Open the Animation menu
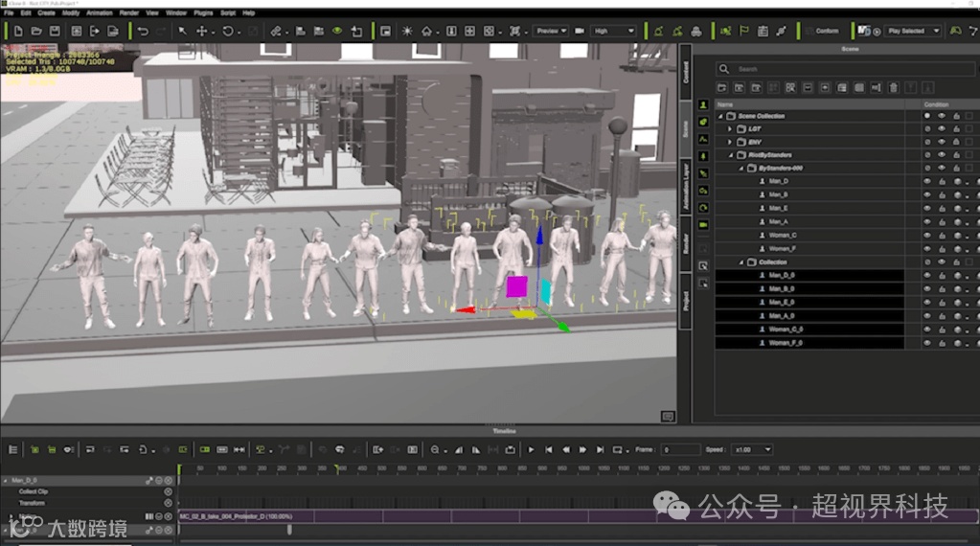 [x=99, y=13]
